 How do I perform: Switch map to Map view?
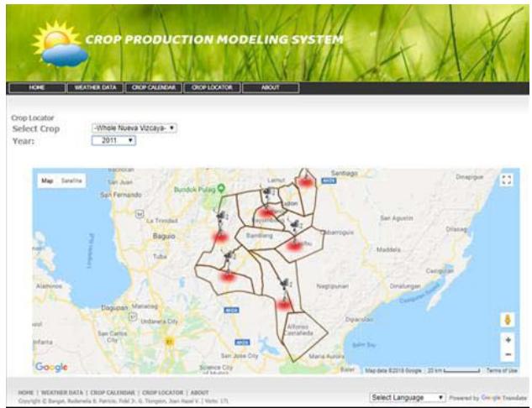click(48, 180)
